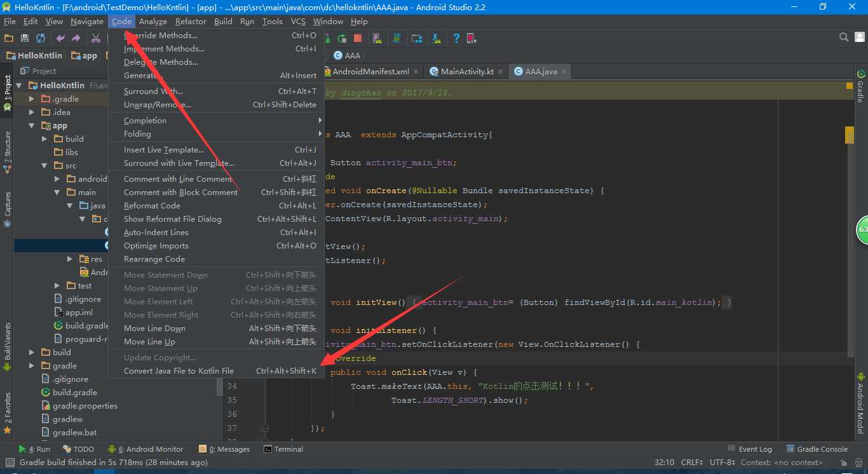Click the Sync Project with Gradle icon

(x=397, y=38)
